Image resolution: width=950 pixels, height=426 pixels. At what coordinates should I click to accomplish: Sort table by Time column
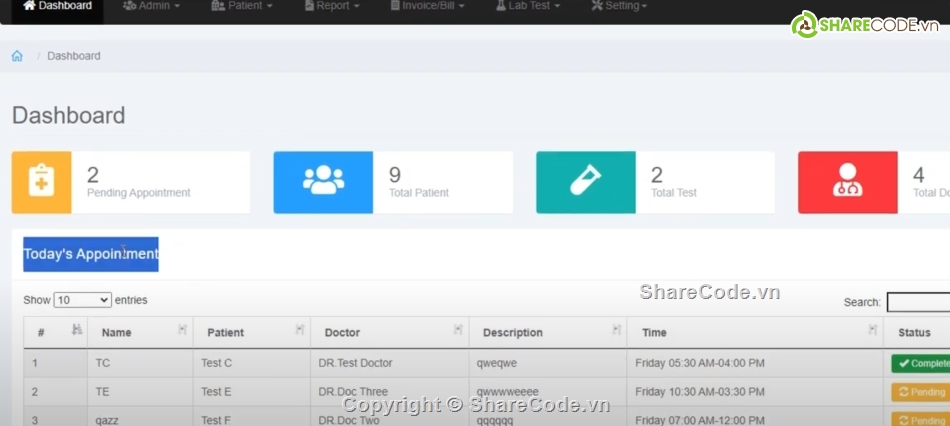coord(755,332)
